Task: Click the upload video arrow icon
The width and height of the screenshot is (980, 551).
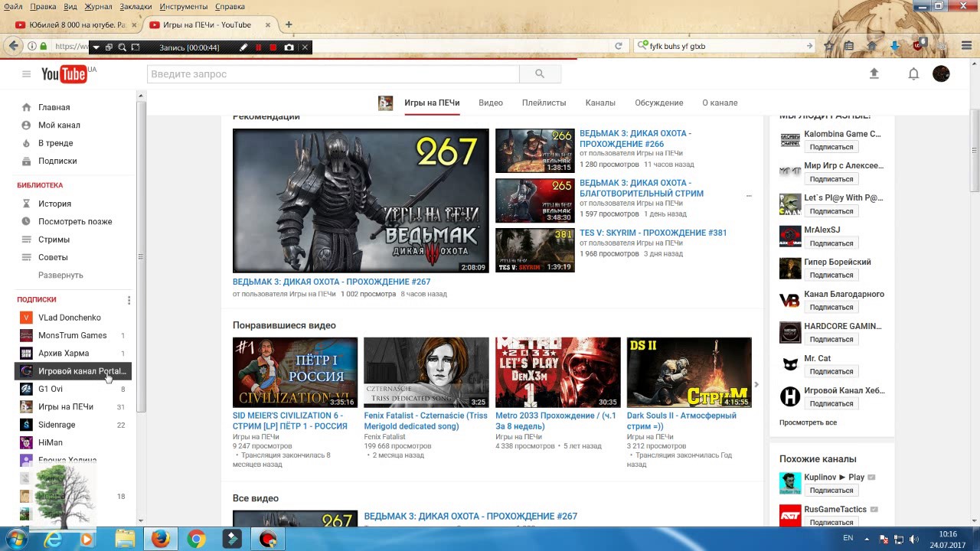Action: 874,73
